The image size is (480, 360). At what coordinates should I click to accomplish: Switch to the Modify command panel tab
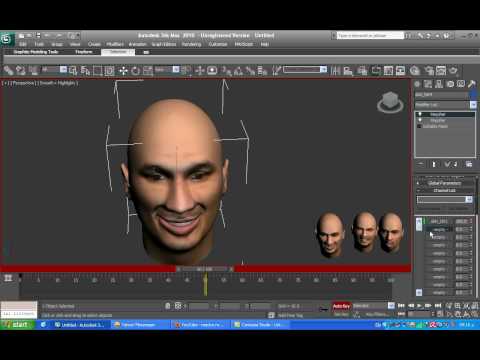click(428, 84)
